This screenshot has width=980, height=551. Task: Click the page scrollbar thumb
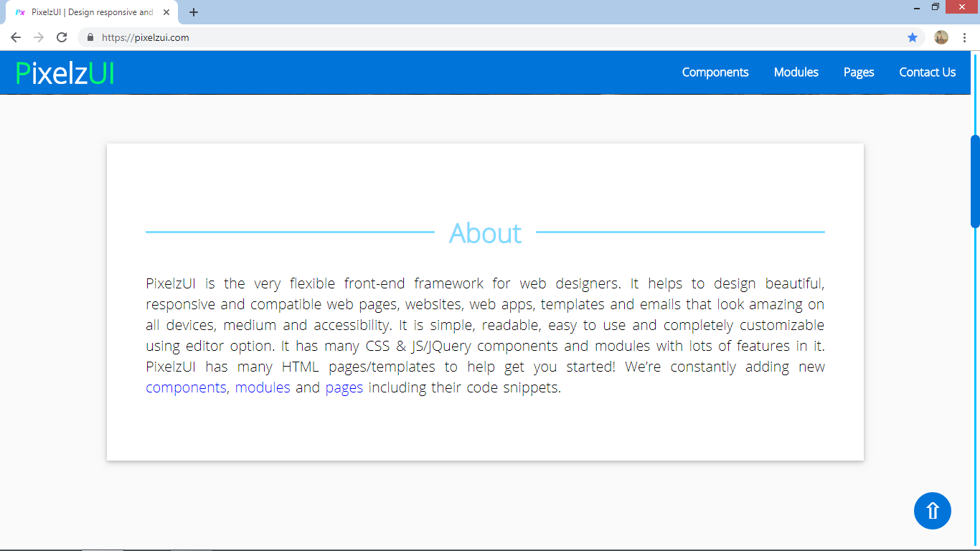click(x=975, y=181)
